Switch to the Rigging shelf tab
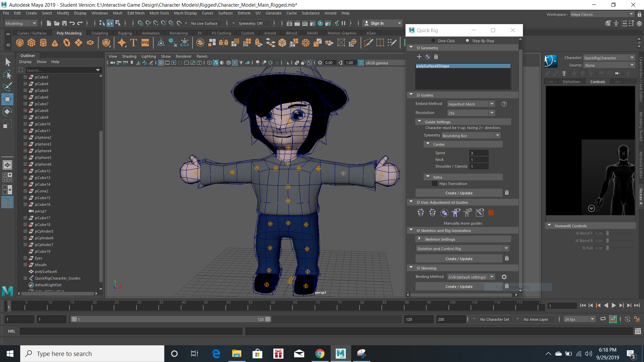 pos(125,33)
